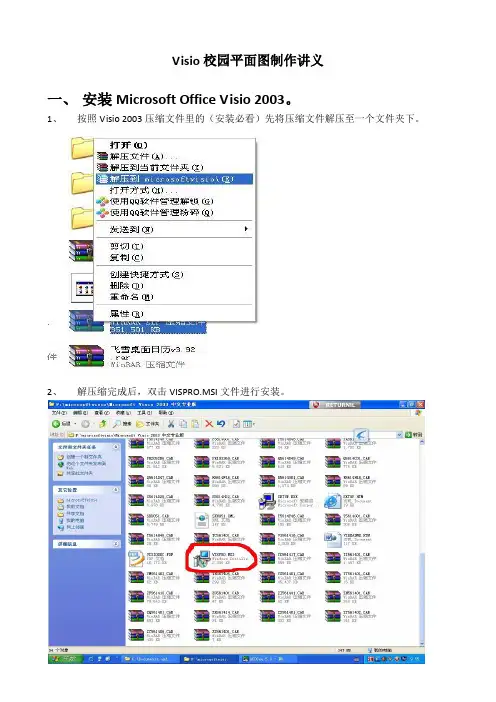This screenshot has height=702, width=496.
Task: Choose 删除(D) in context menu
Action: [174, 286]
